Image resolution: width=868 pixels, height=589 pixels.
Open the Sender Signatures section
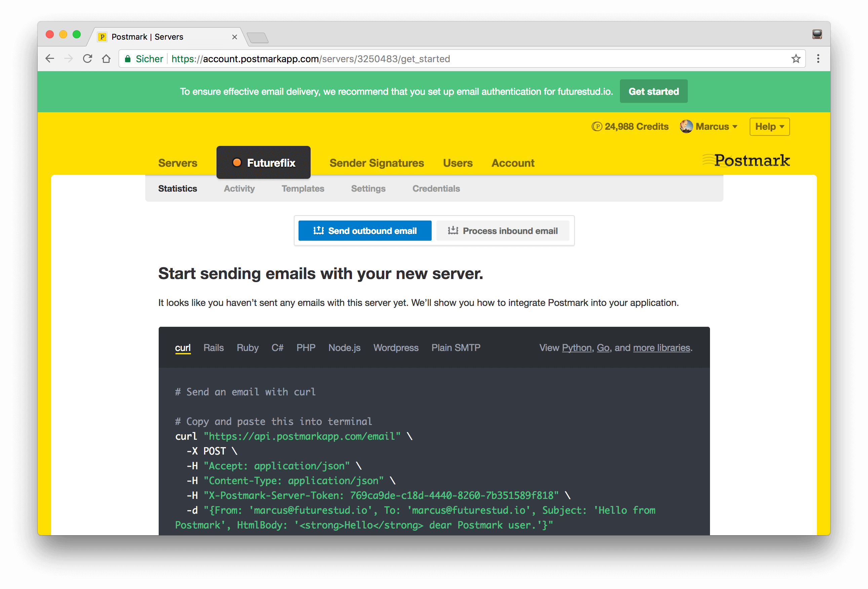376,163
